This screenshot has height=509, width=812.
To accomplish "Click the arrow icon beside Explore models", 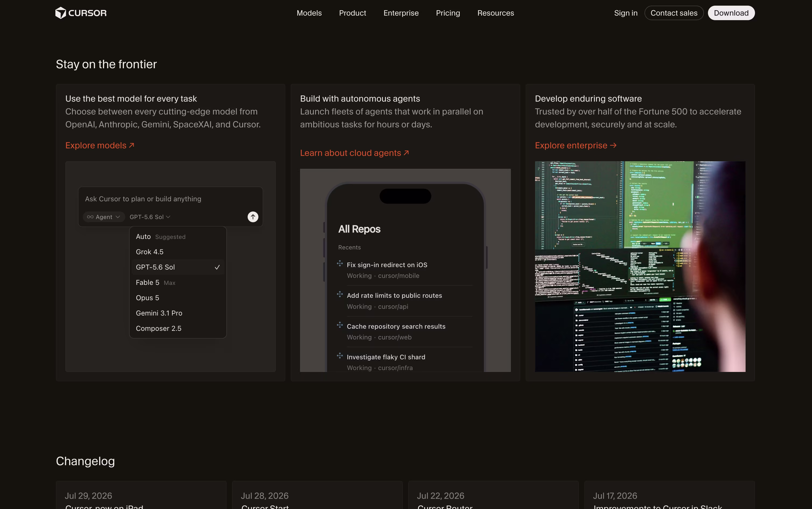I will (x=132, y=145).
